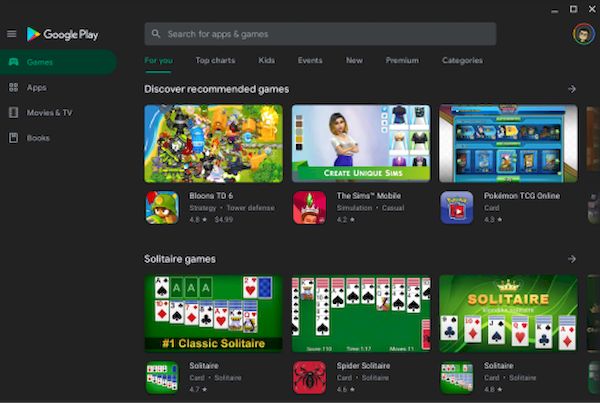Open the user account avatar

[x=584, y=34]
